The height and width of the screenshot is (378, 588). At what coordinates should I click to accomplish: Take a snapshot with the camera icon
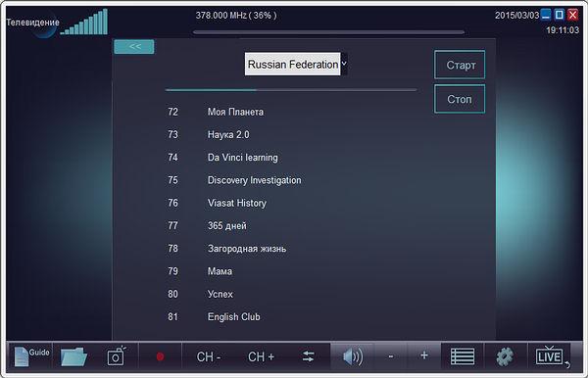[x=117, y=355]
